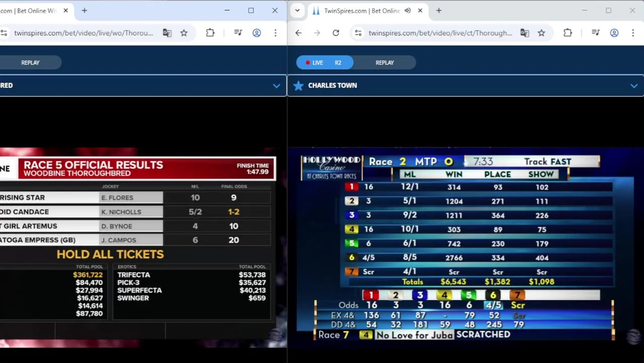Open profile icon in left browser window
644x363 pixels.
256,33
